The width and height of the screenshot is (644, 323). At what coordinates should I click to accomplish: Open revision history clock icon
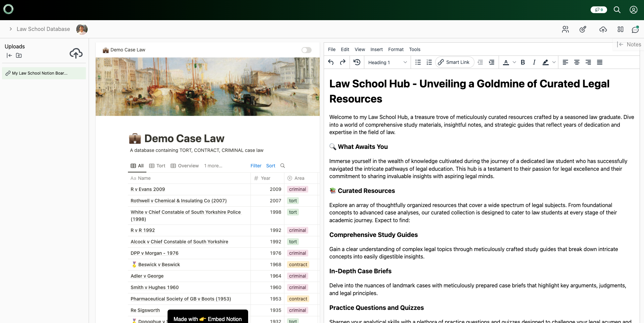click(357, 62)
